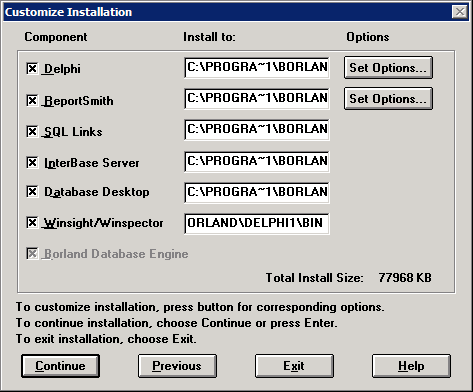473x392 pixels.
Task: Go back with the Previous button
Action: (177, 366)
